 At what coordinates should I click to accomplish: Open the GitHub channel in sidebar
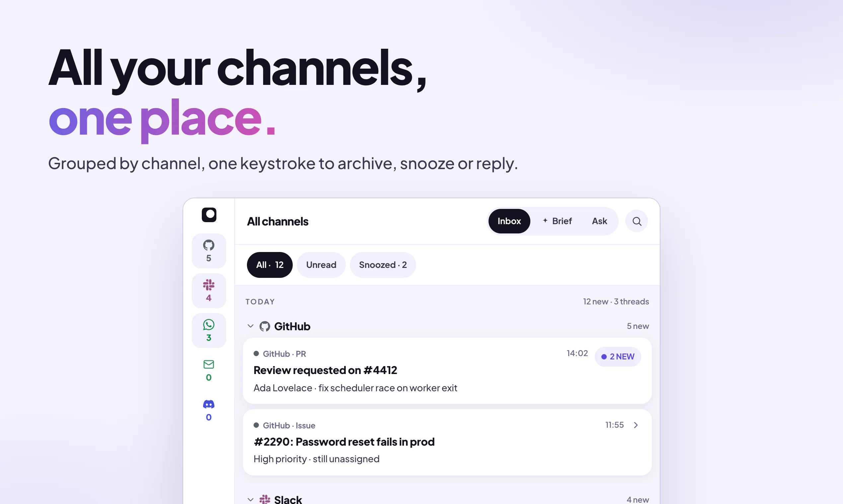pyautogui.click(x=209, y=251)
